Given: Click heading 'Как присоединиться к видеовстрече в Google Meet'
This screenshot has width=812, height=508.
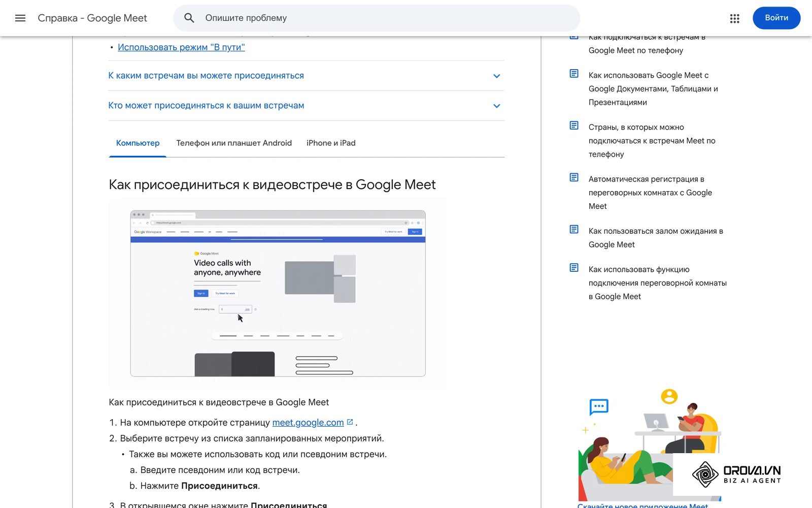Looking at the screenshot, I should pos(272,184).
